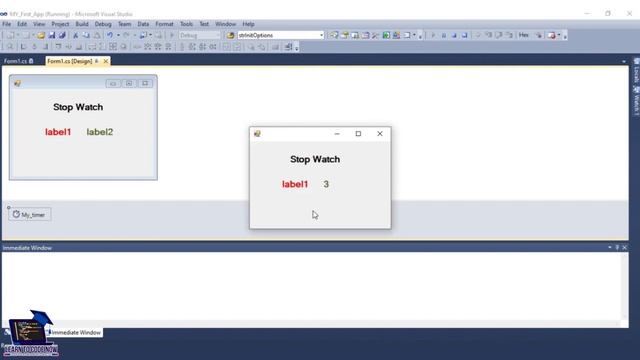Select the Immediate Window bottom tab
Image resolution: width=640 pixels, height=360 pixels.
[x=76, y=332]
